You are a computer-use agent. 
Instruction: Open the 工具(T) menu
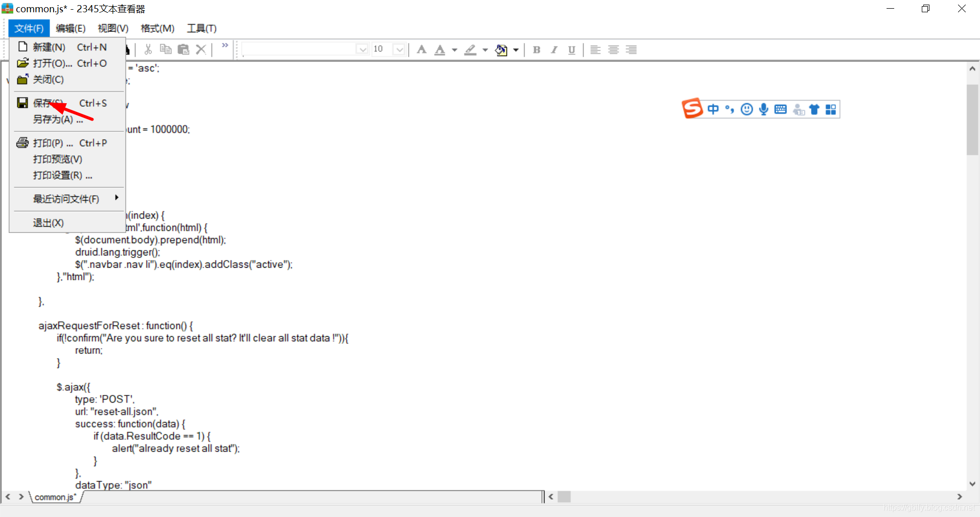[x=202, y=28]
